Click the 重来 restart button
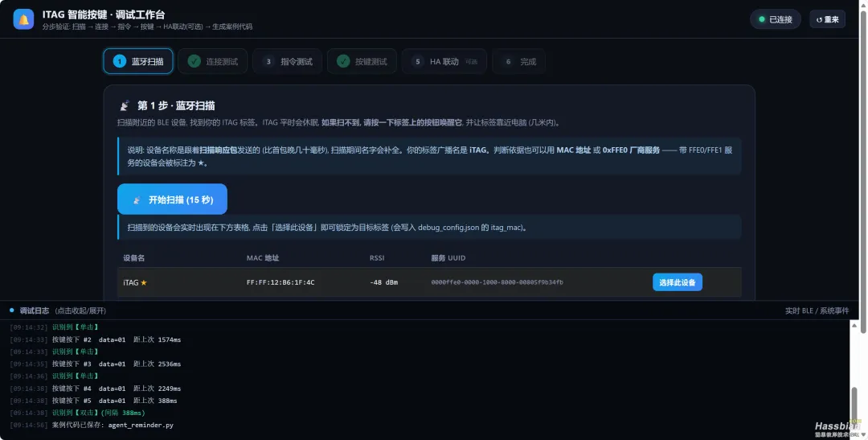Image resolution: width=868 pixels, height=440 pixels. (x=827, y=19)
